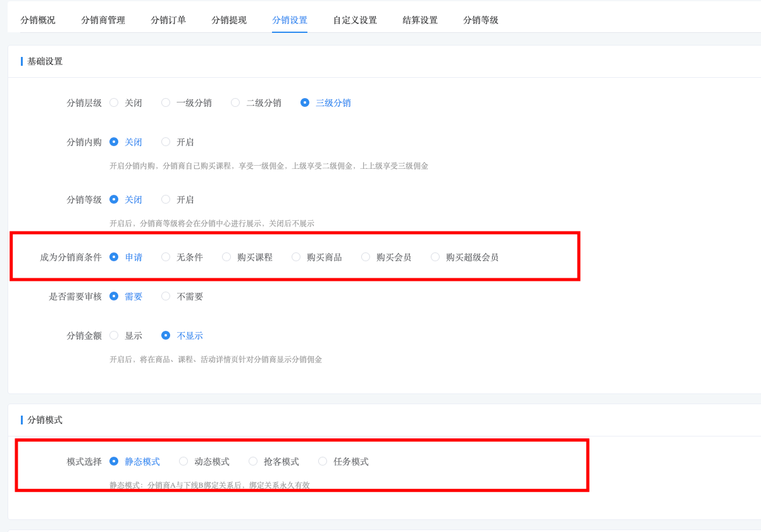Switch to the 结算设置 tab
This screenshot has width=761, height=532.
420,20
